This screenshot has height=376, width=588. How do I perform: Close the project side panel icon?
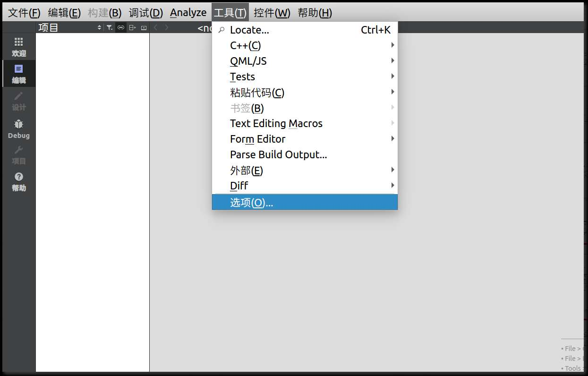pyautogui.click(x=144, y=28)
